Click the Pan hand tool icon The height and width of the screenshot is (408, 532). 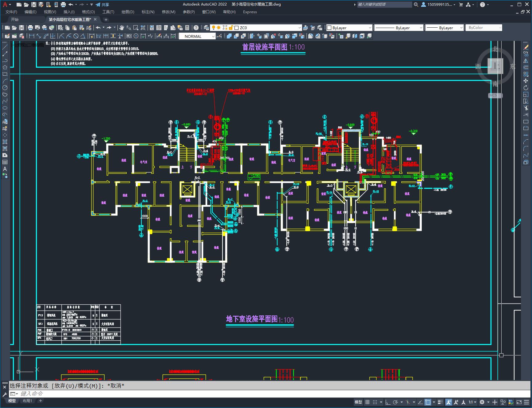[122, 28]
